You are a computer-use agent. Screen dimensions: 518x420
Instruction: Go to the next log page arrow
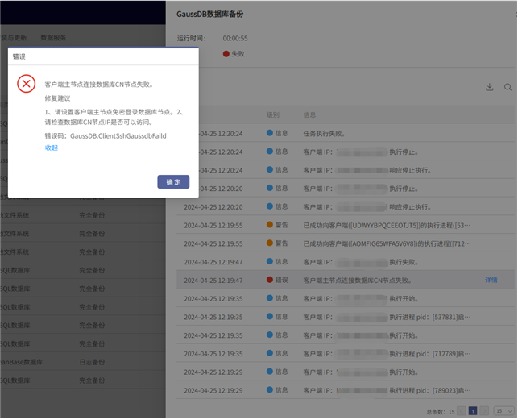(484, 411)
